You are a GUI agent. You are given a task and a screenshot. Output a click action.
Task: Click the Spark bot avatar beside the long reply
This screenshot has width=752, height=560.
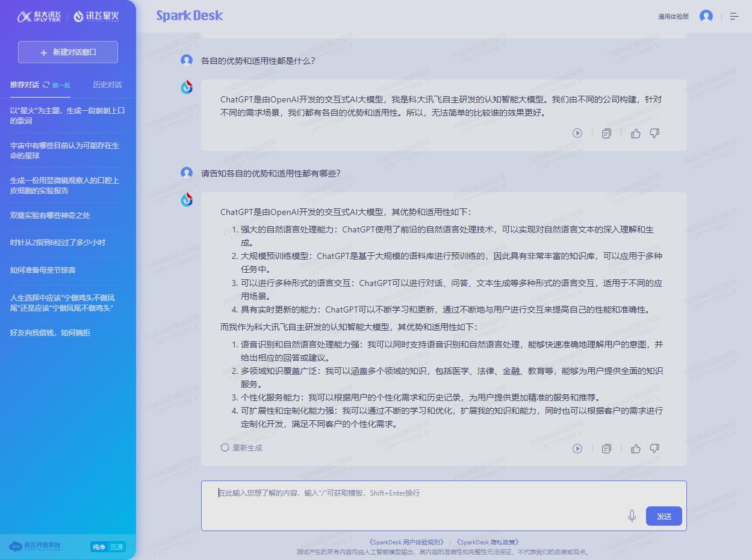coord(187,199)
